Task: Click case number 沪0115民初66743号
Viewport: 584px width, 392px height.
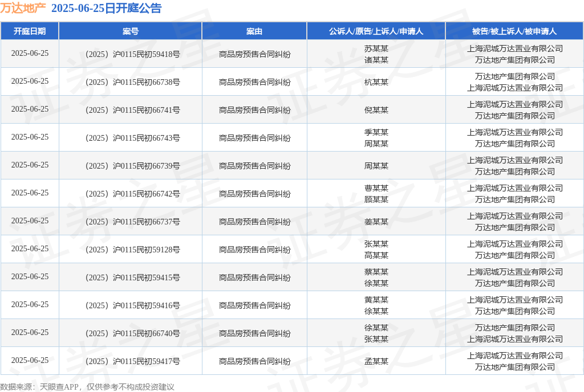Action: [147, 138]
